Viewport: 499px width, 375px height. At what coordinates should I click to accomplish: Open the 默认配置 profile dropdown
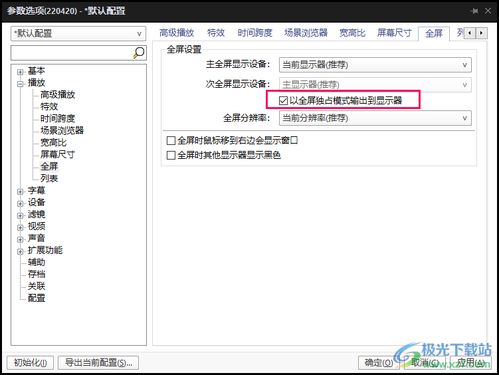[78, 34]
